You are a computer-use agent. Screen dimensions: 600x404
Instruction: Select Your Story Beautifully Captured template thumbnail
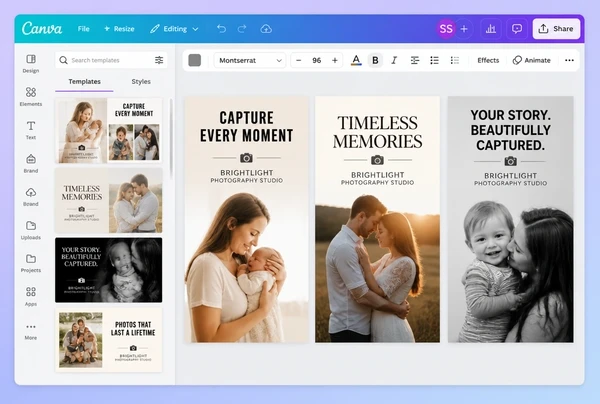point(109,270)
